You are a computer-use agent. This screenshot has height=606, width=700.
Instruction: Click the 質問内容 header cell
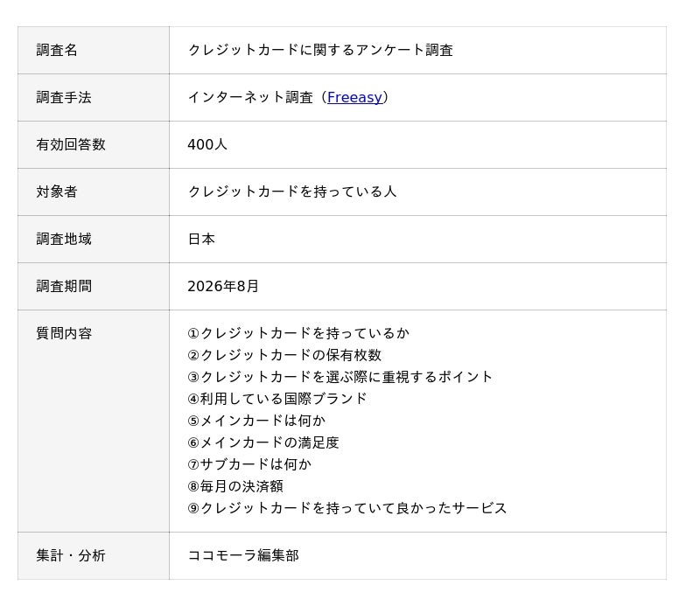click(94, 421)
